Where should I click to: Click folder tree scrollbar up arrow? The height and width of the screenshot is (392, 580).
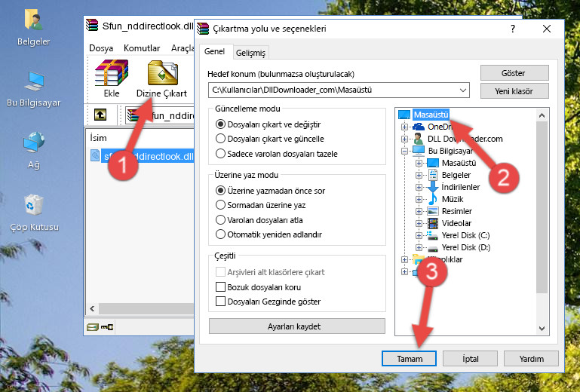coord(542,115)
